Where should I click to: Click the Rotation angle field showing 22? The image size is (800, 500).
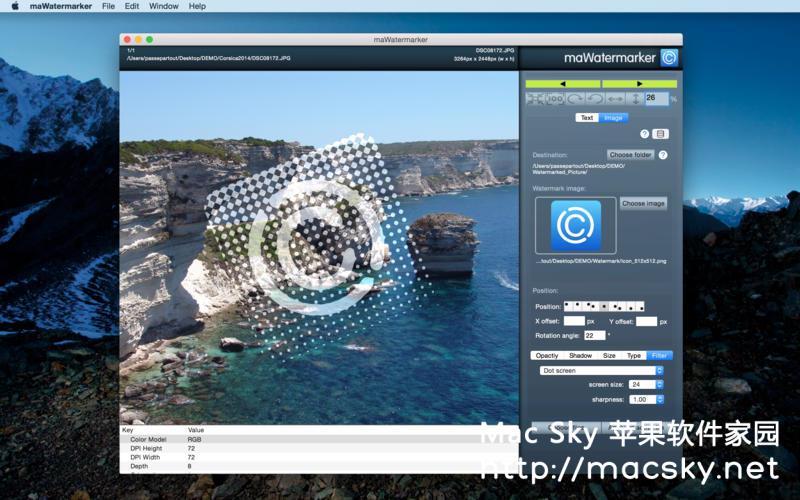595,335
